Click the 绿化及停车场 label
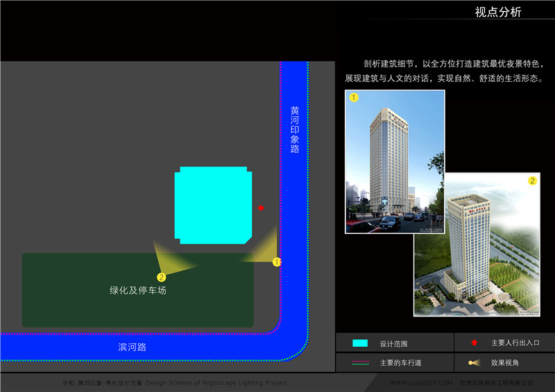This screenshot has width=555, height=392. (x=137, y=290)
